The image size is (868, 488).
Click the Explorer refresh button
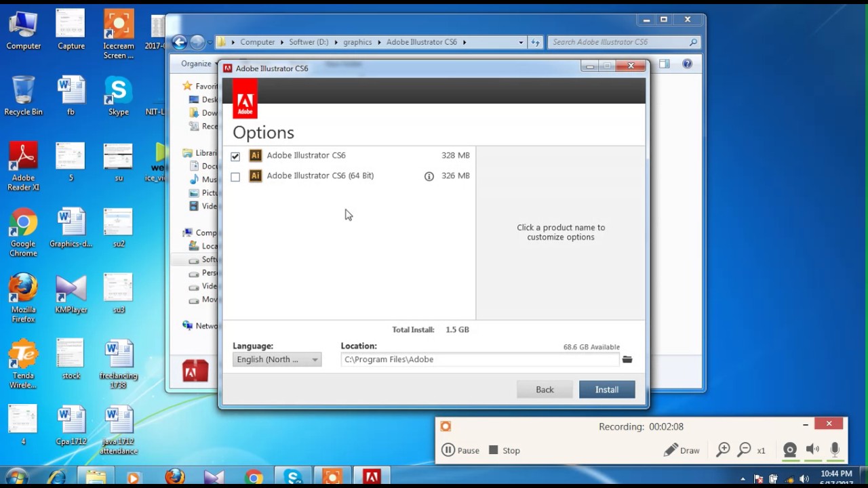[535, 42]
